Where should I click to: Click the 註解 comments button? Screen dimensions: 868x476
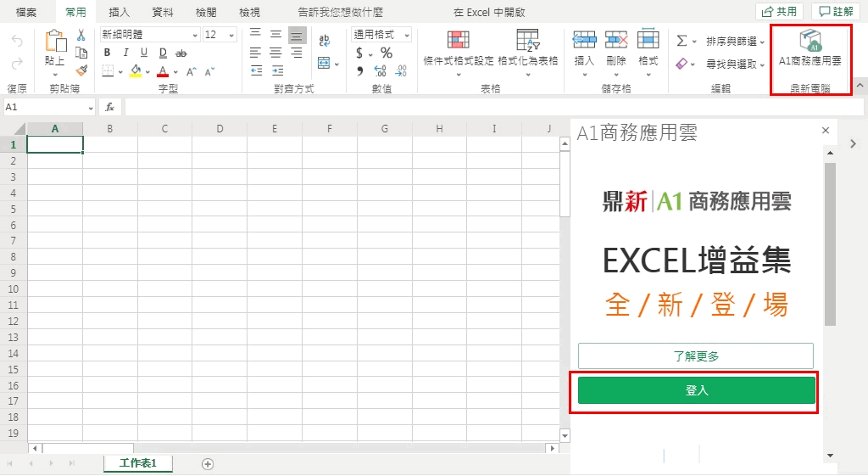click(837, 12)
